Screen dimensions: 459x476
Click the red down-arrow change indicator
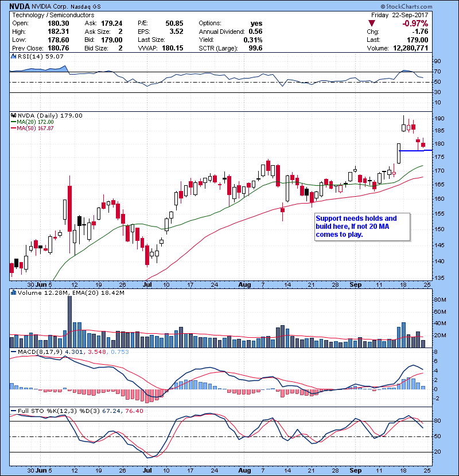tap(372, 24)
